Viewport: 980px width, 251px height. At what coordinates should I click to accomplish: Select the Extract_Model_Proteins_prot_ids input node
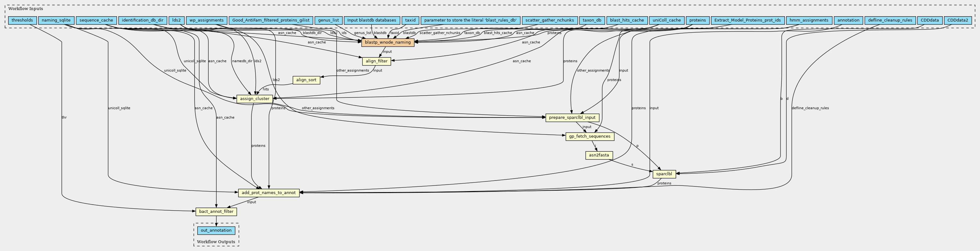[x=748, y=20]
